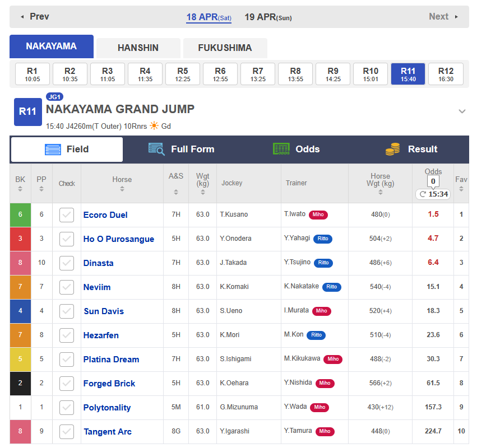Click the Prev navigation text

39,16
